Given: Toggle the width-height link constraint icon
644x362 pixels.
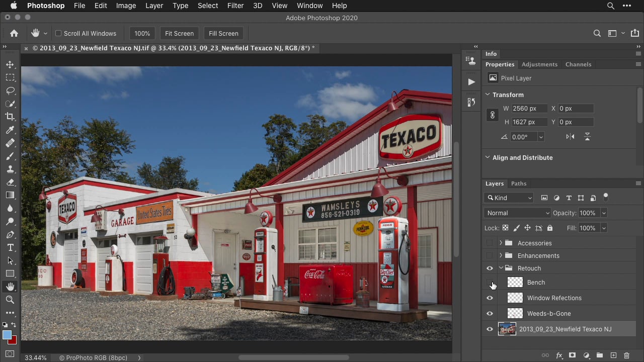Looking at the screenshot, I should pos(493,115).
